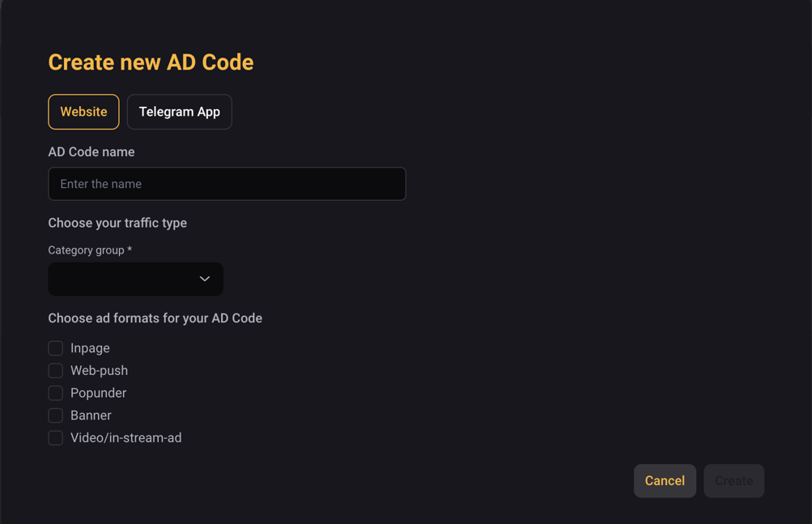Click the Cancel button
812x524 pixels.
(x=665, y=480)
